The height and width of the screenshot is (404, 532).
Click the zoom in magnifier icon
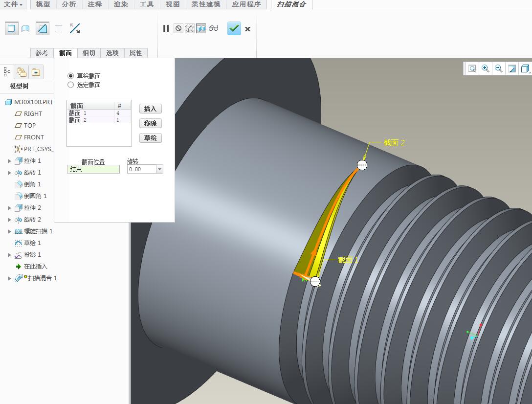(x=486, y=68)
